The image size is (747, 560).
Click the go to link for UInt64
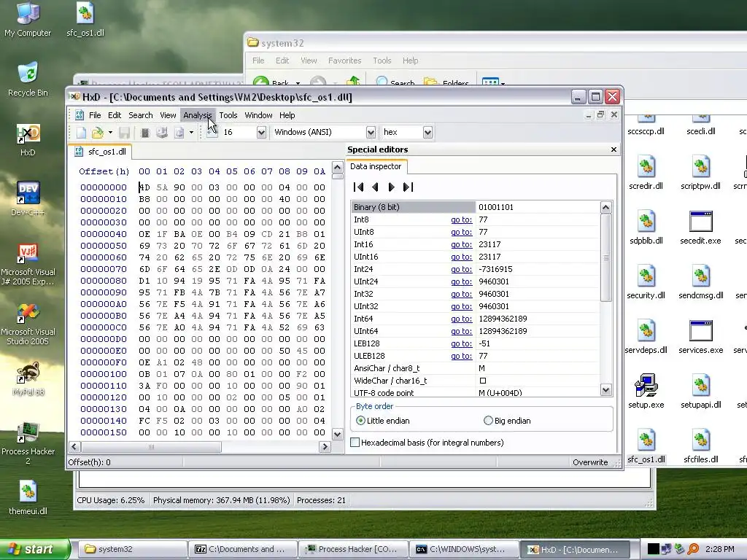tap(461, 331)
